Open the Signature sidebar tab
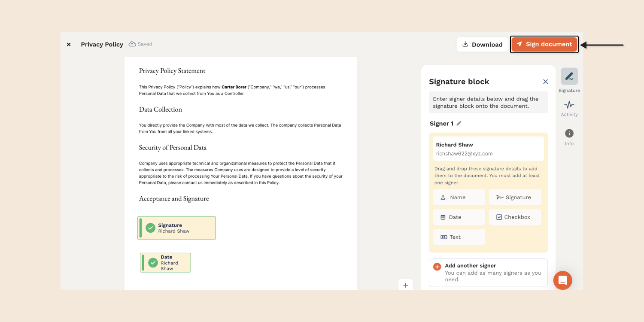The height and width of the screenshot is (322, 644). pyautogui.click(x=569, y=77)
